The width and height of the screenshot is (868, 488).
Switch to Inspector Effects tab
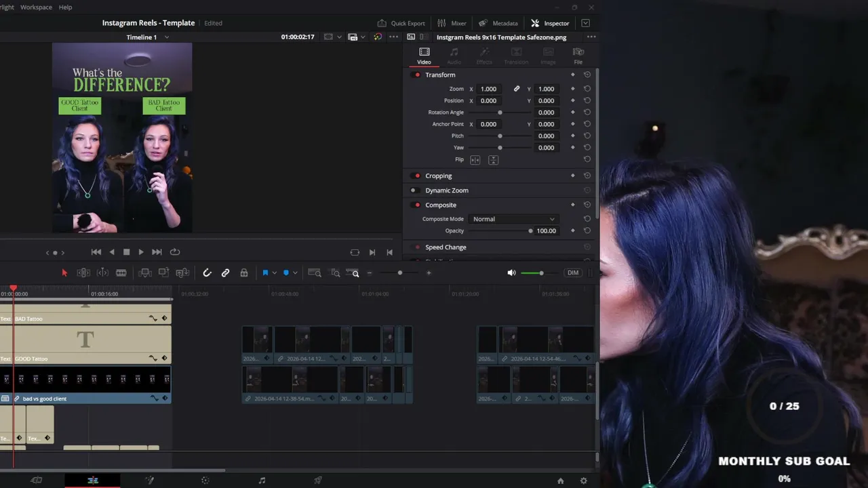[x=484, y=56]
